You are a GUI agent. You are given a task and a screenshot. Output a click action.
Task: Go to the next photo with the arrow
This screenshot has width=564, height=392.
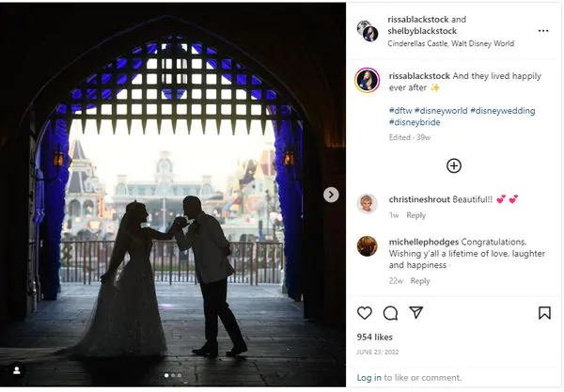coord(331,195)
